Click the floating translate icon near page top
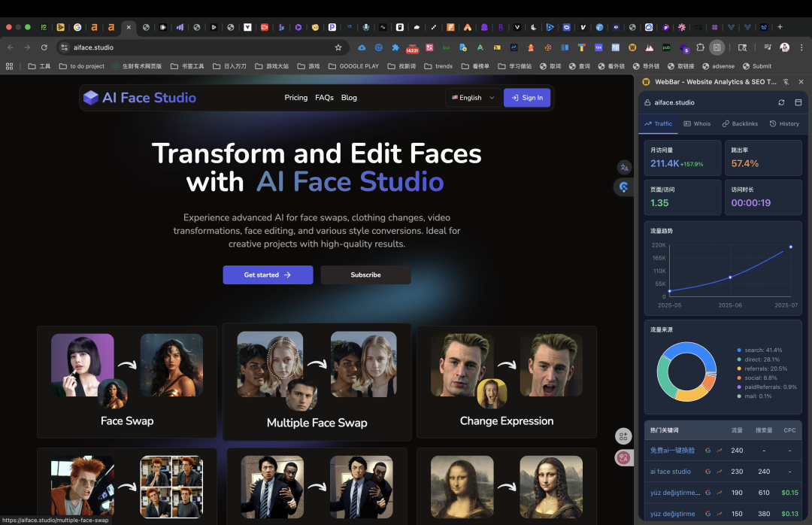 point(624,168)
